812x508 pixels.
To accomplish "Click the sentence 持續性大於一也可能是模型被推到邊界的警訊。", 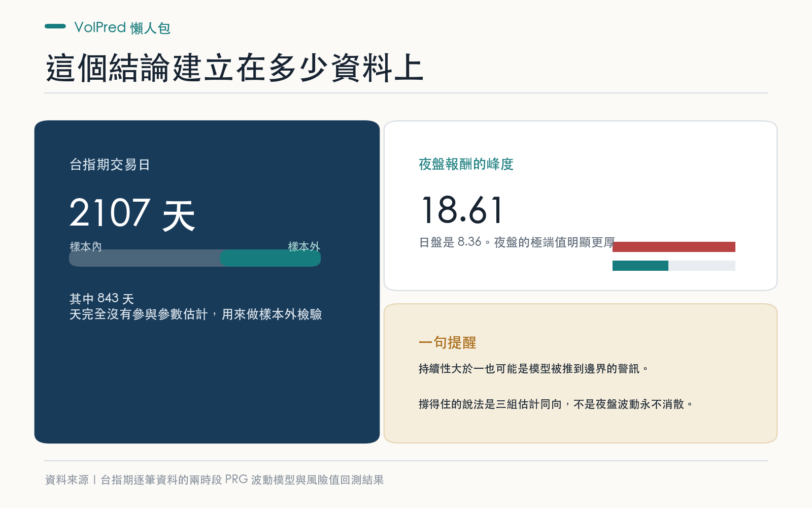I will 534,369.
